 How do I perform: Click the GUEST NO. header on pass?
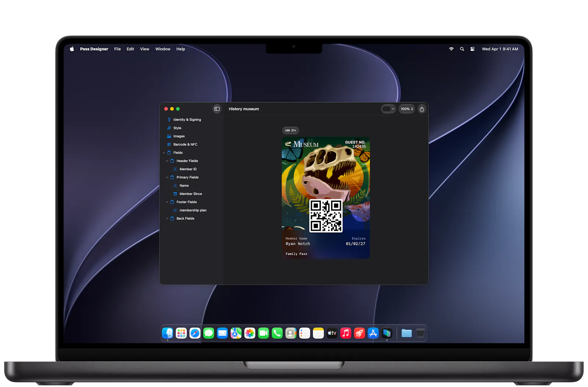tap(355, 142)
